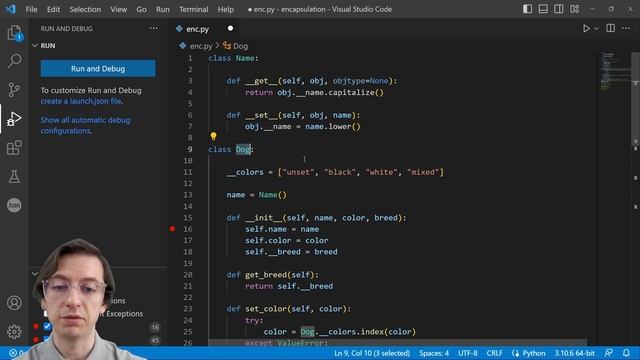Toggle Panel layout icon
Screen dimensions: 640x360
pos(543,9)
